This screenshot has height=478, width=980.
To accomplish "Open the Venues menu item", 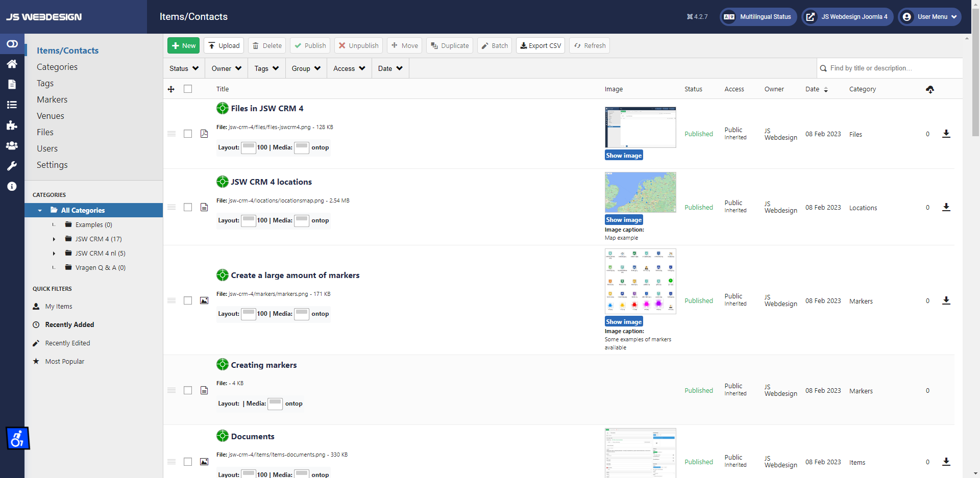I will pyautogui.click(x=51, y=116).
